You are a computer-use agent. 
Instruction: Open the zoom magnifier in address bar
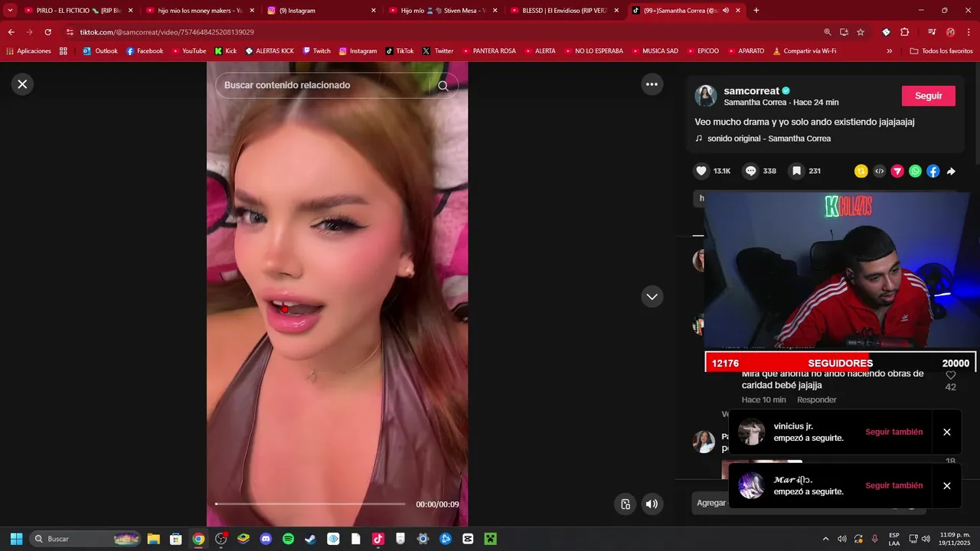[827, 32]
